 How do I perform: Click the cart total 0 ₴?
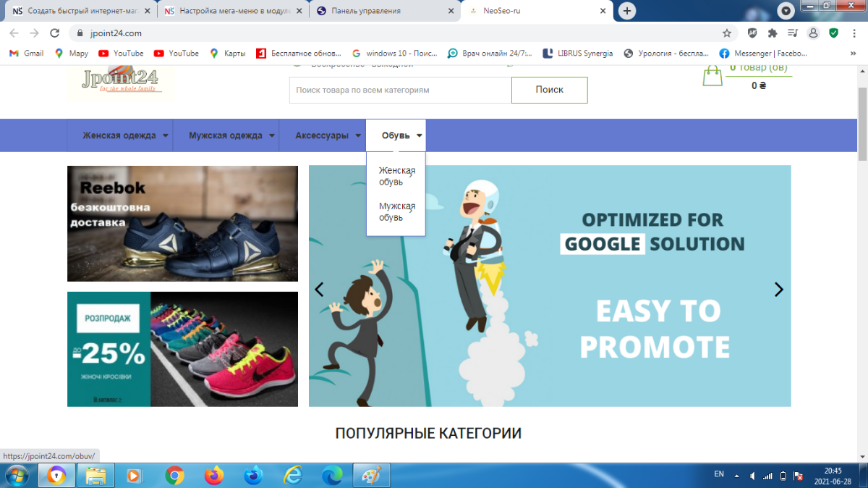tap(758, 85)
